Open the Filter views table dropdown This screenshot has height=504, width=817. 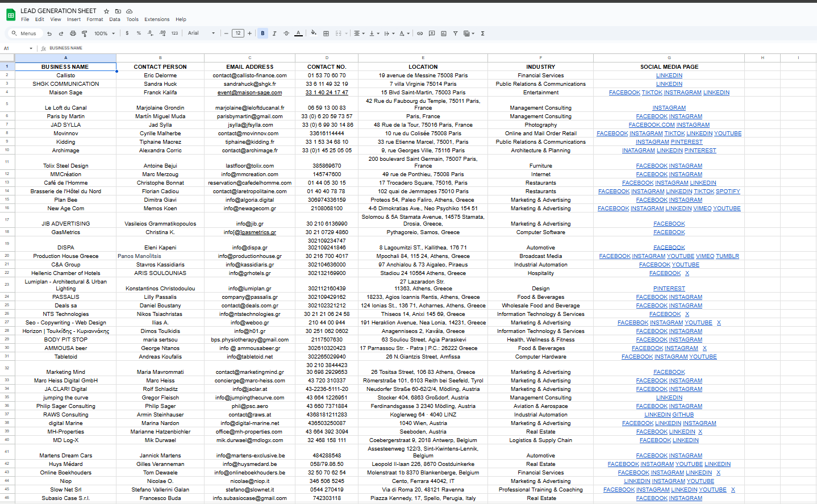click(x=469, y=34)
